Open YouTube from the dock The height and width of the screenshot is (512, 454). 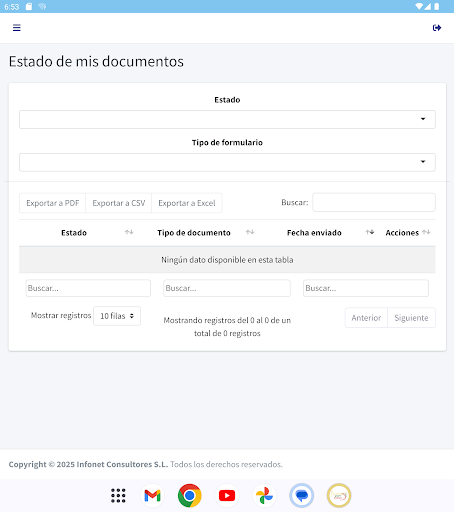click(x=227, y=495)
